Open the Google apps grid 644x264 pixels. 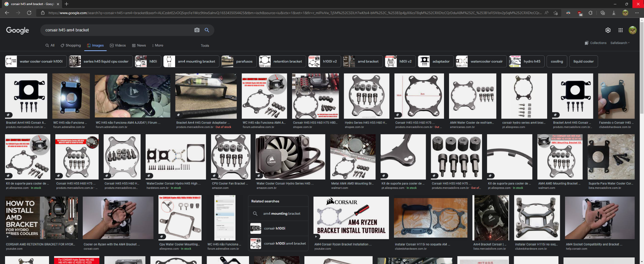click(x=620, y=30)
